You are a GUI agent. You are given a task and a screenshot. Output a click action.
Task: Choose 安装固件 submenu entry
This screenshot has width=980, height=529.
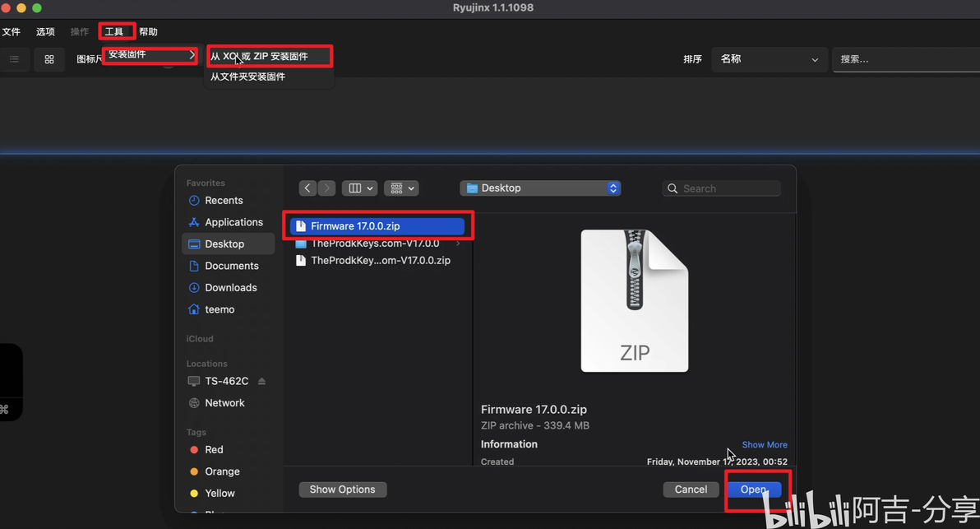click(x=150, y=55)
